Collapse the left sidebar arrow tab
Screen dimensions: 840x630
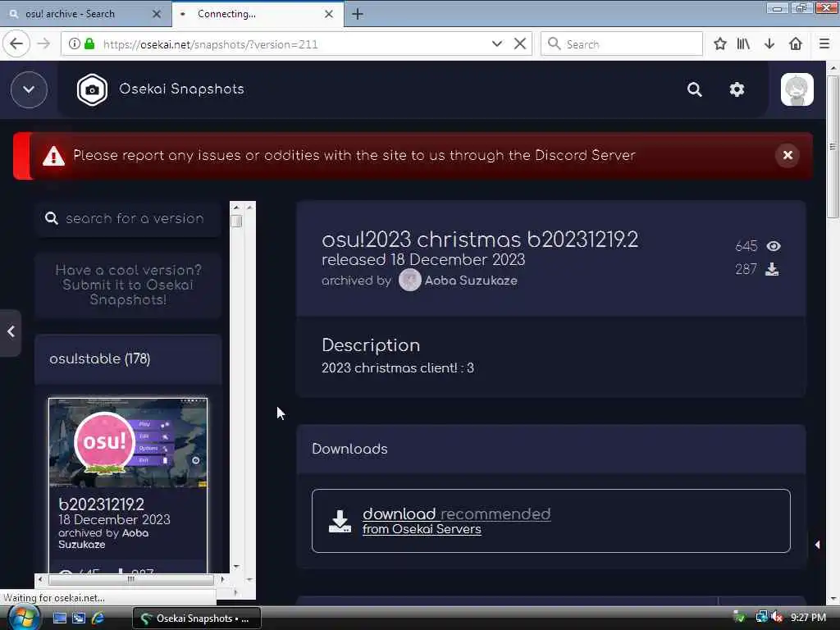[10, 332]
